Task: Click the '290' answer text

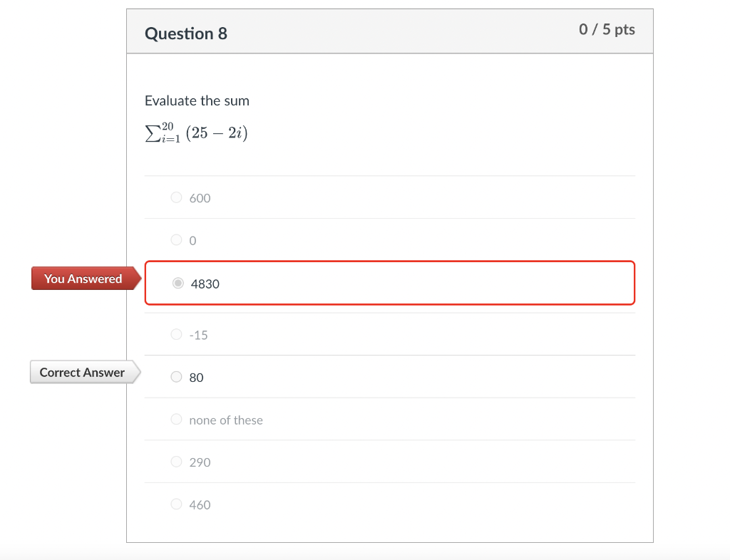Action: point(200,462)
